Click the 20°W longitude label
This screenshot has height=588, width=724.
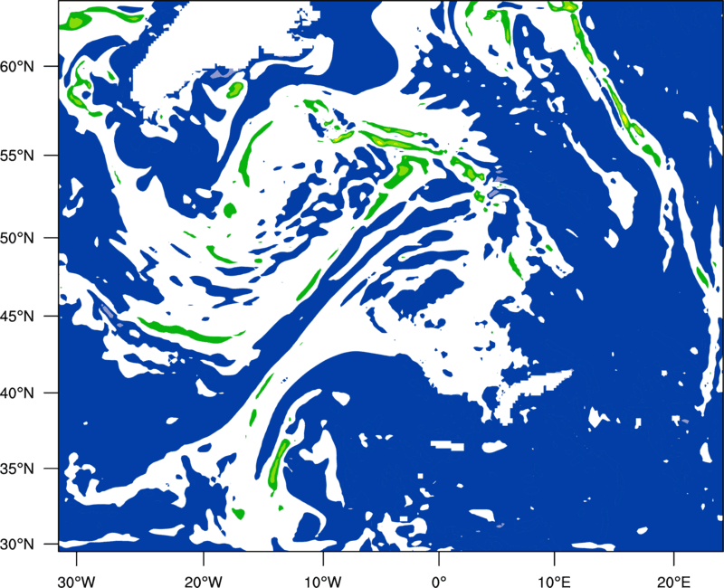pos(203,581)
